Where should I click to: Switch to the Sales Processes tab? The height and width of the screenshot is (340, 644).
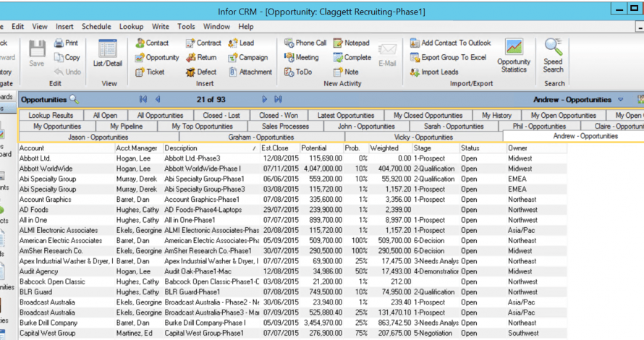[x=285, y=126]
